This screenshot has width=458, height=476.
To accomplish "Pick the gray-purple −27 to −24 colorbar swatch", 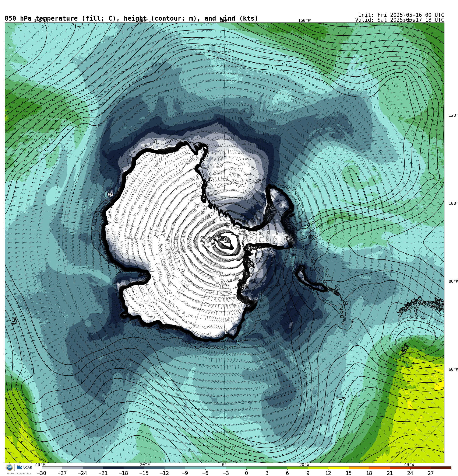I will [x=72, y=468].
